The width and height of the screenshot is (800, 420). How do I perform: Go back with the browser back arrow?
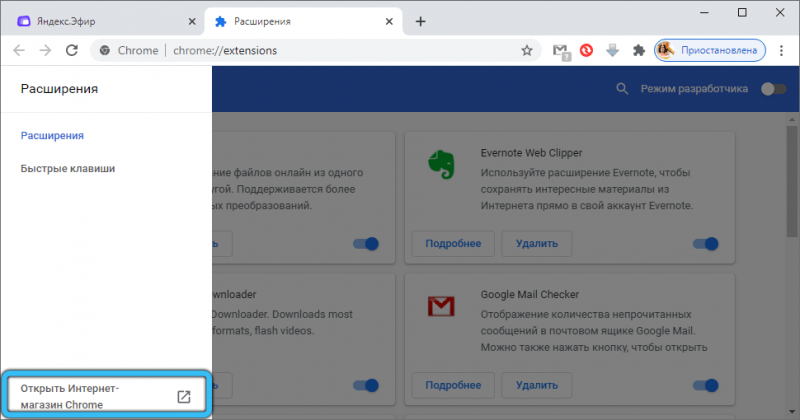coord(19,50)
